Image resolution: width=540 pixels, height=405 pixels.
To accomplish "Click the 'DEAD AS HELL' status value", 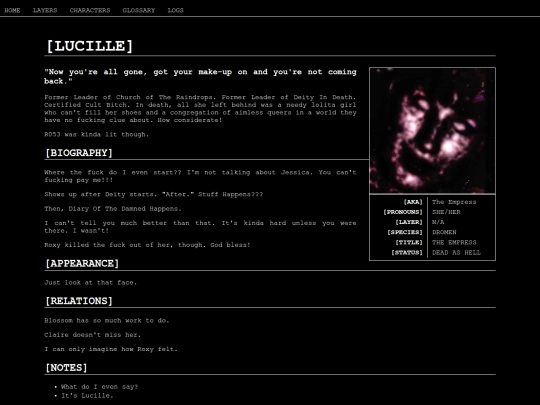I will click(456, 253).
